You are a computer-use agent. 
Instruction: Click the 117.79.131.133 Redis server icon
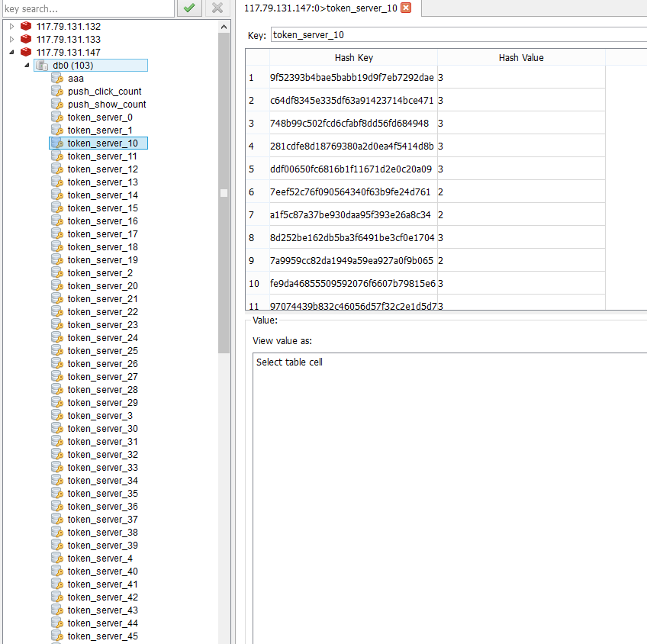coord(26,39)
